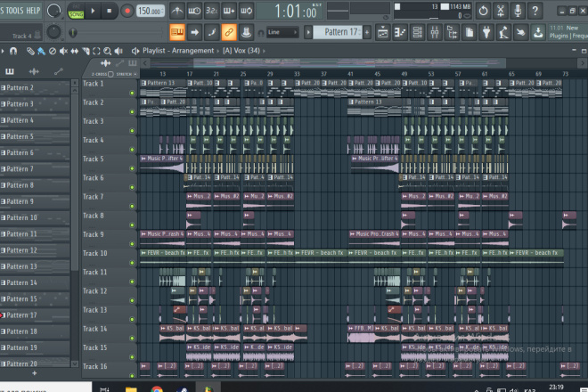This screenshot has width=588, height=392.
Task: Click the playlist scroll-left arrow
Action: tap(145, 63)
